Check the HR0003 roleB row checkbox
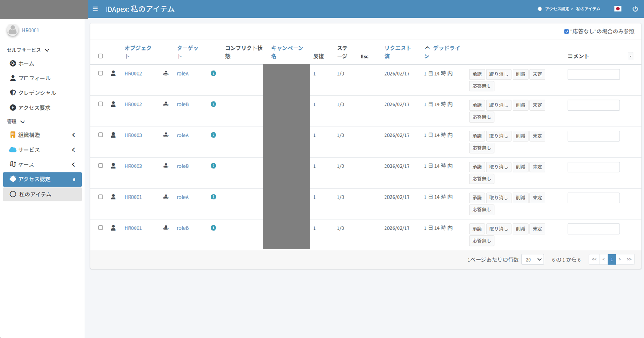The width and height of the screenshot is (644, 338). click(x=100, y=166)
